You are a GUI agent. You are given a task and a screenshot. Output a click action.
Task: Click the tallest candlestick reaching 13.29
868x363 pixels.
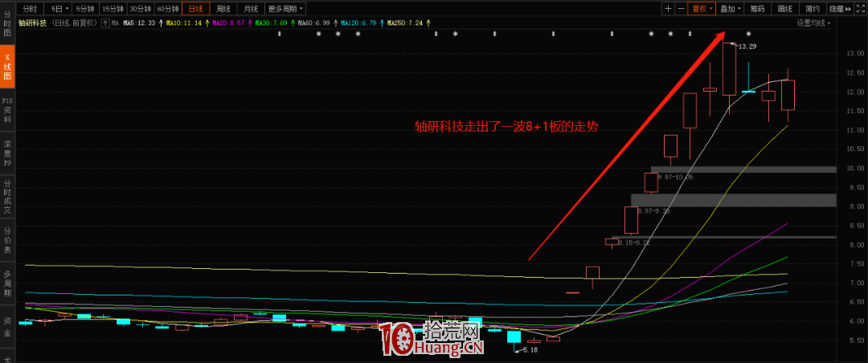point(729,69)
